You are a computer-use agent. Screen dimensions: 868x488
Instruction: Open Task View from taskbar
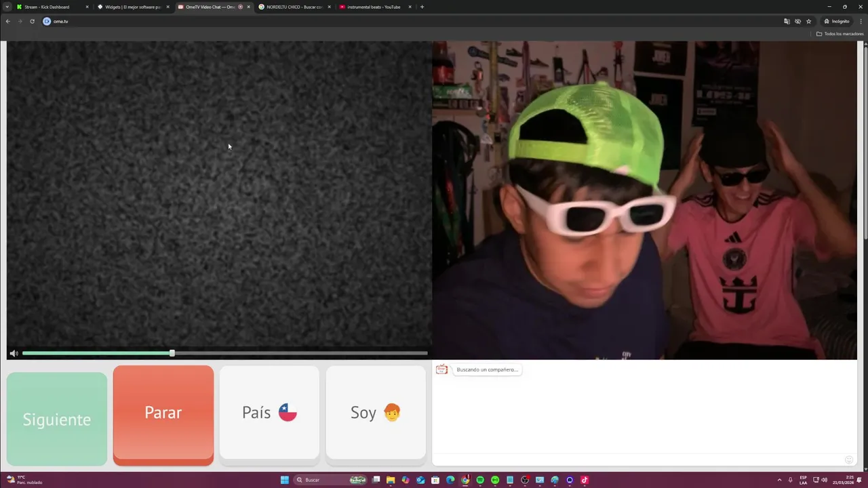376,480
